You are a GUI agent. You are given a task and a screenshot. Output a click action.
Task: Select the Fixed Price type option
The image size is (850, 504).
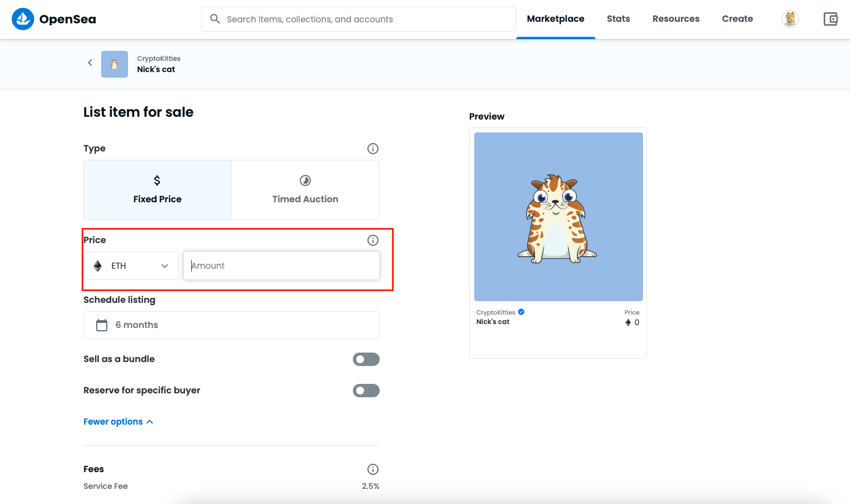[157, 190]
